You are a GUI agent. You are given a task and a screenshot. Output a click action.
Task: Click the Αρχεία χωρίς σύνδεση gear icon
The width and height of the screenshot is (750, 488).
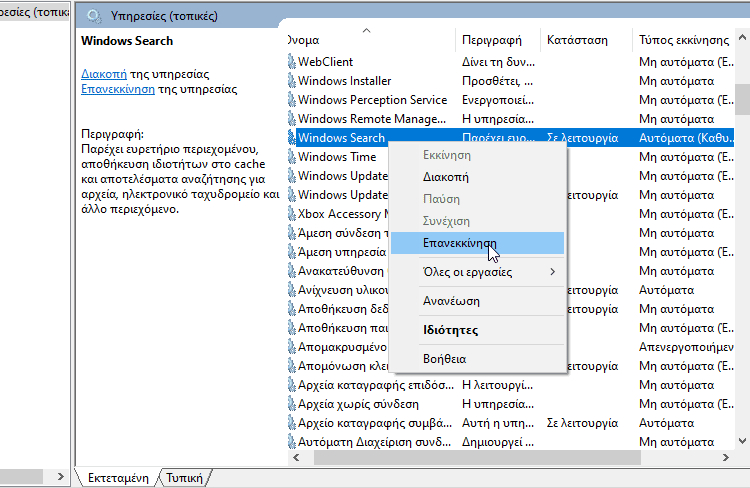292,404
